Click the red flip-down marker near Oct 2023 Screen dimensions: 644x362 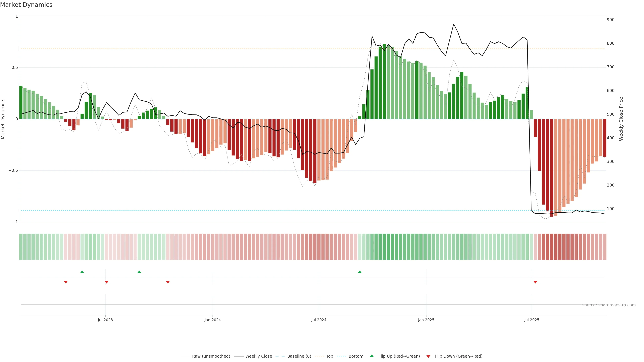pos(168,282)
